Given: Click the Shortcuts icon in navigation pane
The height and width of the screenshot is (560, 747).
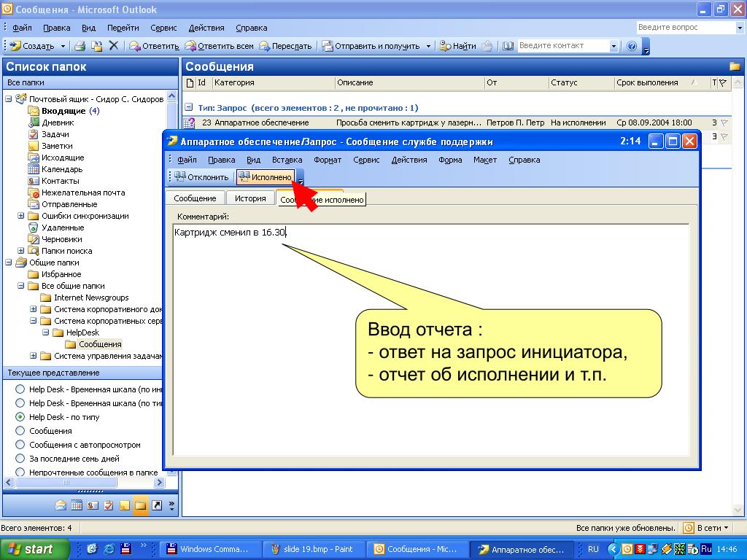Looking at the screenshot, I should coord(157,505).
